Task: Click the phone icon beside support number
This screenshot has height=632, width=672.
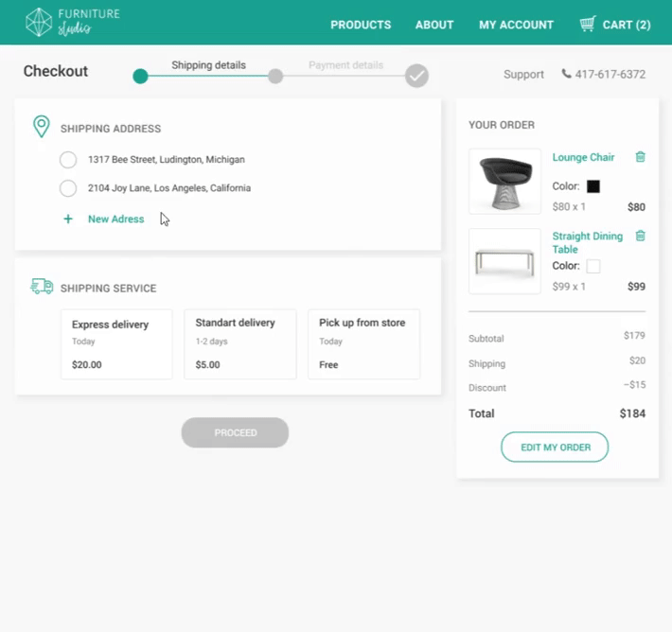Action: 566,74
